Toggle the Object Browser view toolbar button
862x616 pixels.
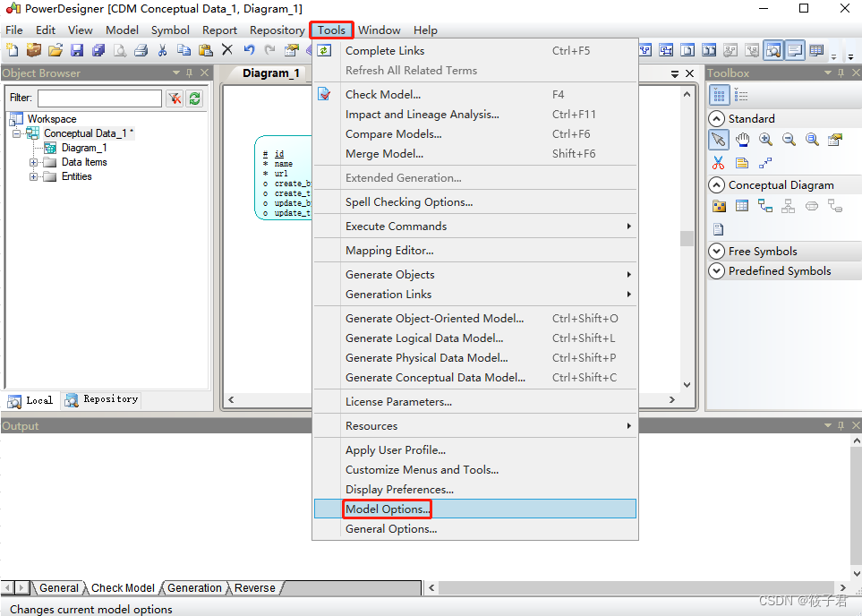(773, 50)
